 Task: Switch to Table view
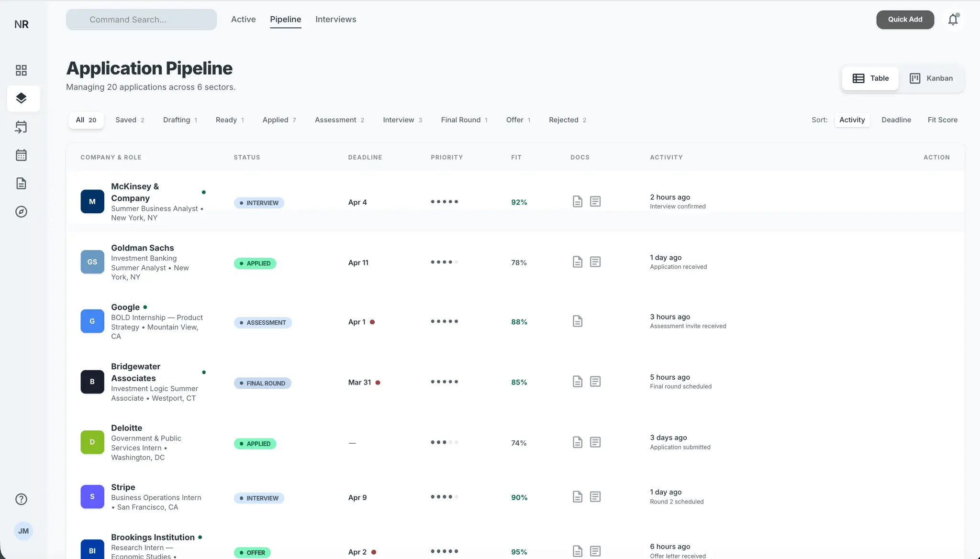tap(870, 78)
